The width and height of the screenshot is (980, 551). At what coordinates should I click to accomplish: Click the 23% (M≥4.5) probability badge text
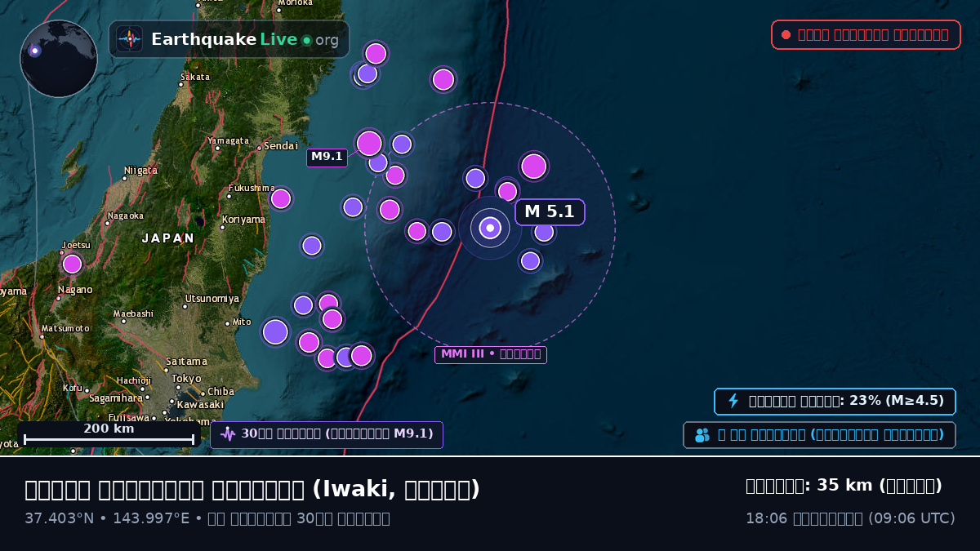(x=846, y=401)
